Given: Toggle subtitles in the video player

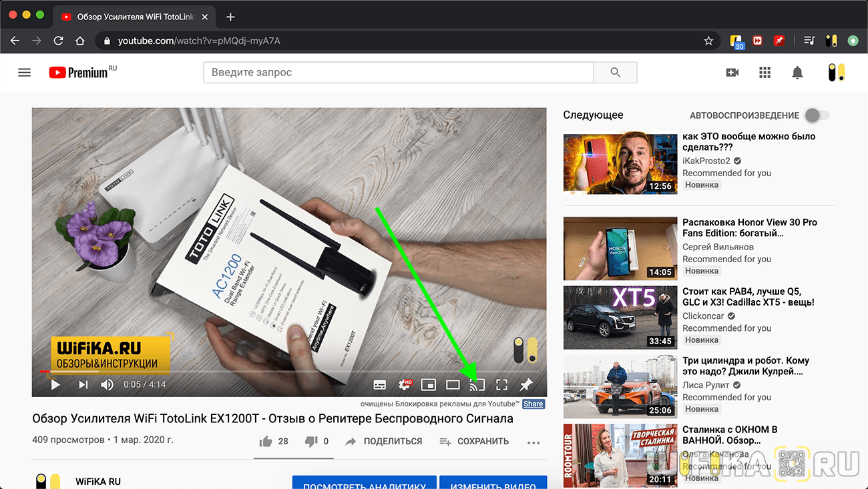Looking at the screenshot, I should pyautogui.click(x=380, y=385).
